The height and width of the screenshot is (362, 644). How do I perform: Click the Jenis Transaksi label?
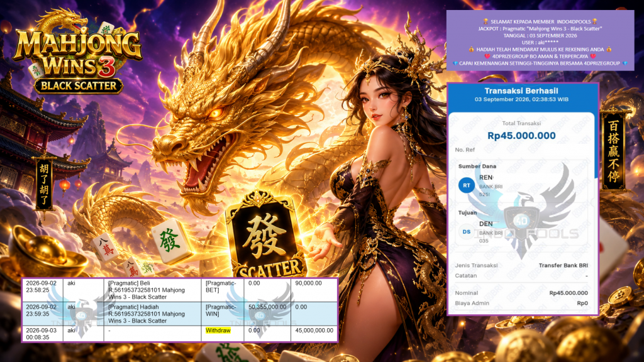point(477,266)
